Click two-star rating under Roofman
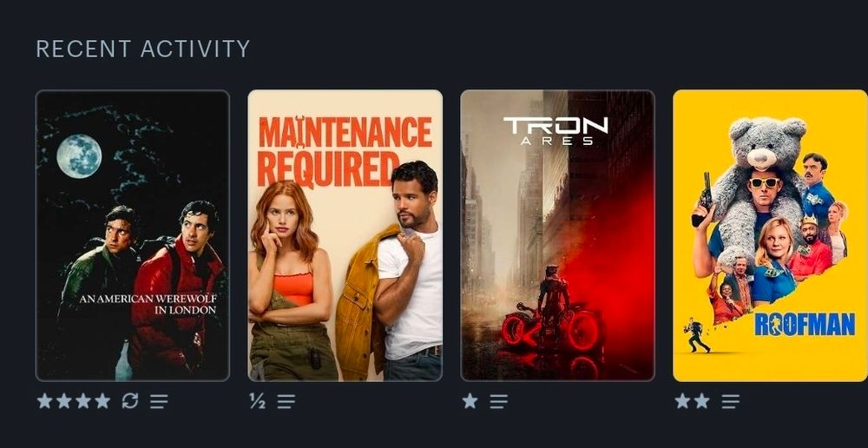The height and width of the screenshot is (448, 868). click(692, 400)
